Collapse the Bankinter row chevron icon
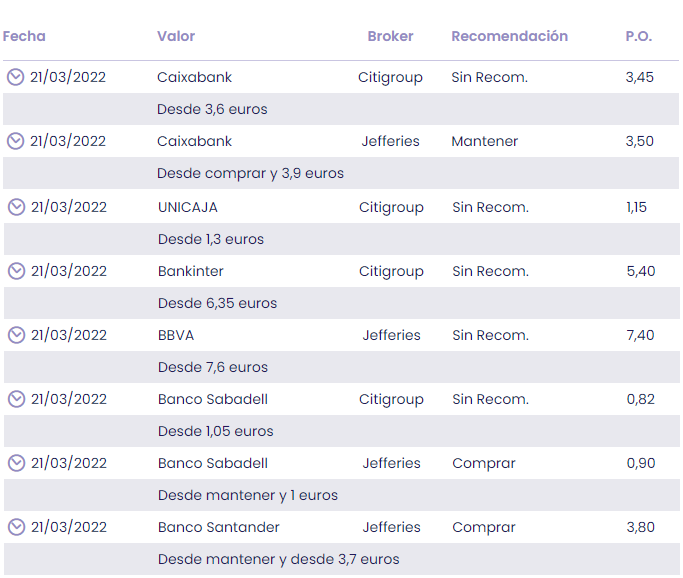Image resolution: width=683 pixels, height=578 pixels. pos(16,271)
